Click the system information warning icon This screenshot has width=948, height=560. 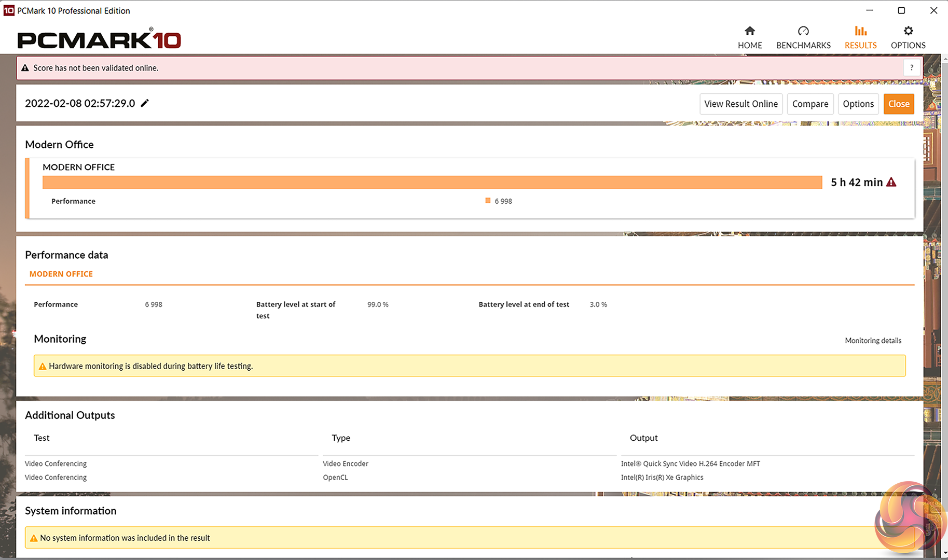point(34,538)
